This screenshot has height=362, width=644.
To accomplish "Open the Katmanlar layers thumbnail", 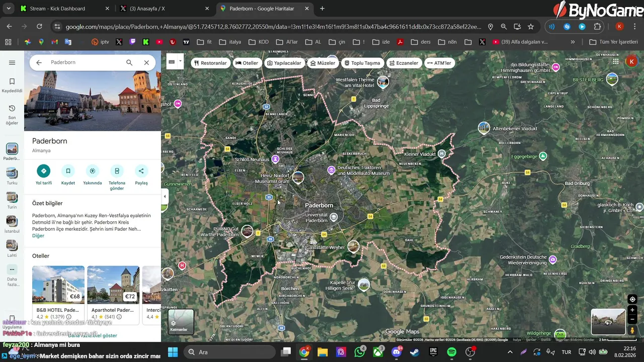I will 181,322.
